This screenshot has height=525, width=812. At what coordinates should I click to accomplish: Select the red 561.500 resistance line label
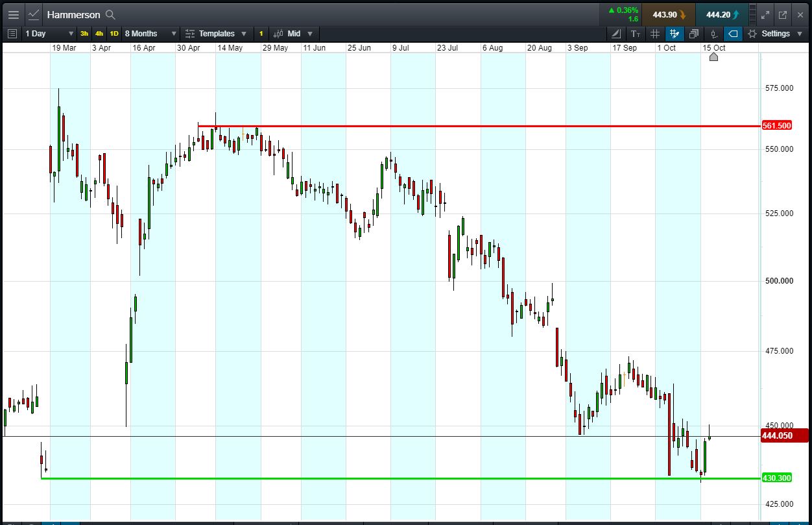[776, 126]
